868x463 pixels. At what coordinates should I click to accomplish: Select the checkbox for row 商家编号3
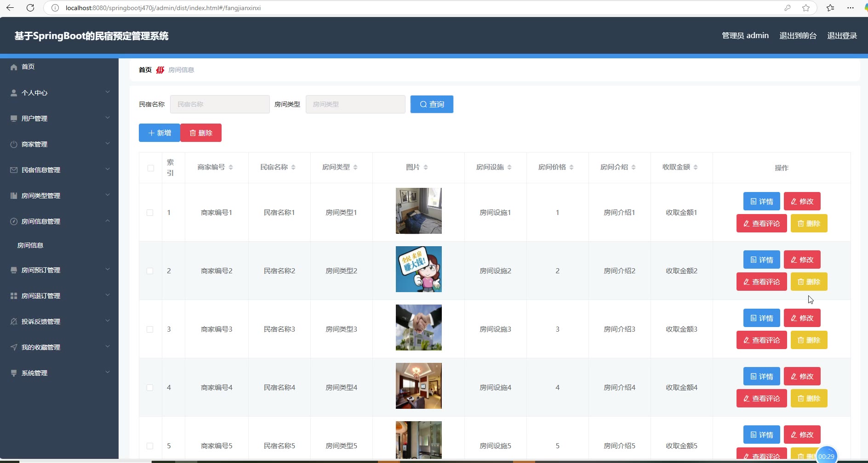(x=150, y=329)
